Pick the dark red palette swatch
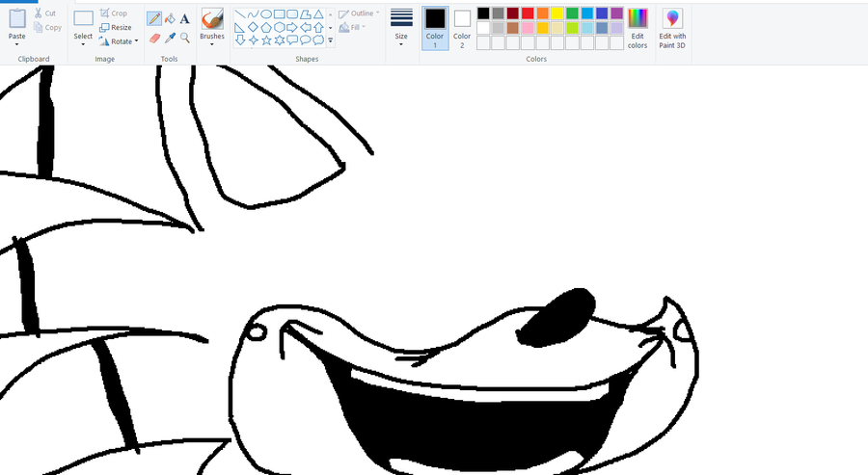This screenshot has height=475, width=868. point(513,13)
